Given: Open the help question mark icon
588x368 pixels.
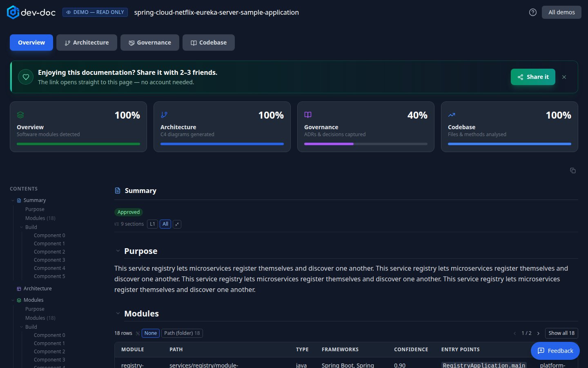Looking at the screenshot, I should (533, 12).
